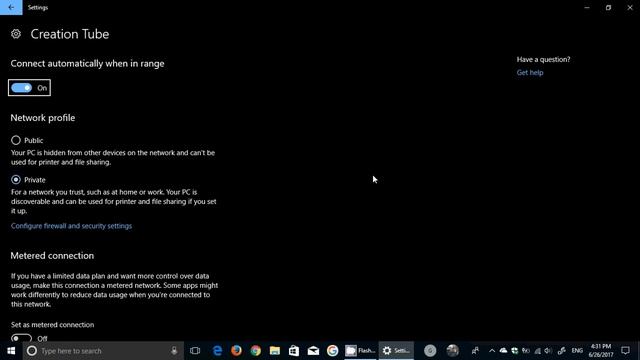This screenshot has width=640, height=360.
Task: Open Microsoft Store from taskbar
Action: pyautogui.click(x=294, y=351)
